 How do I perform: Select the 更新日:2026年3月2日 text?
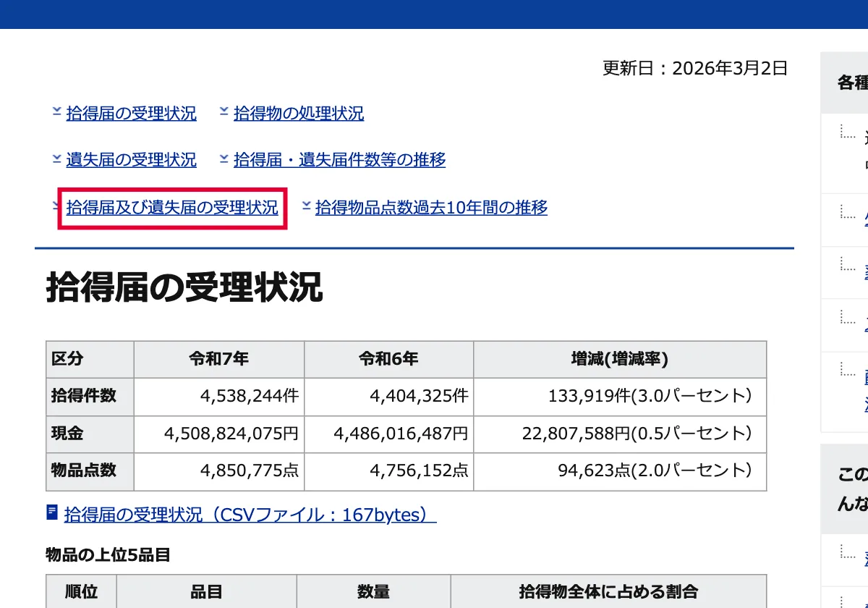[695, 68]
